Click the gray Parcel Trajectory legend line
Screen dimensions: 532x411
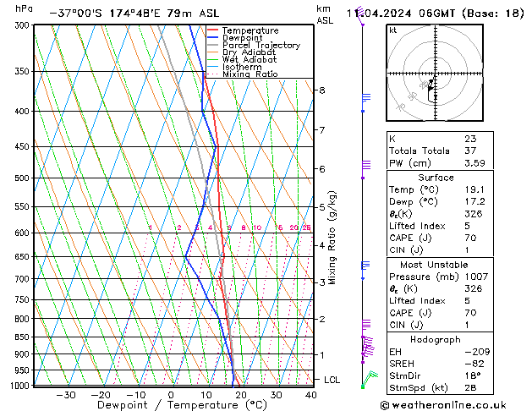[213, 45]
